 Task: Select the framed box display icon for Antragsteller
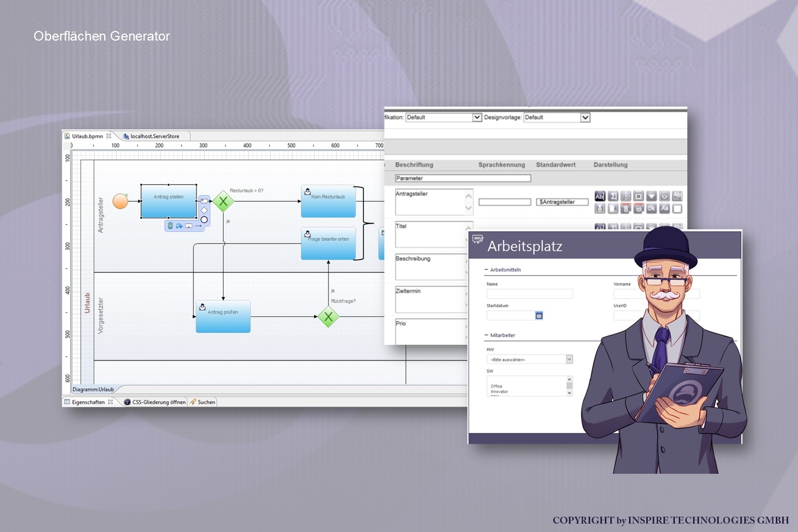click(638, 196)
